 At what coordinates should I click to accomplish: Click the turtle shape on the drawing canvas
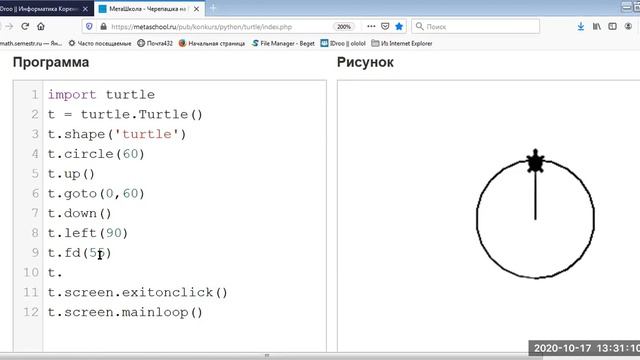[x=535, y=161]
